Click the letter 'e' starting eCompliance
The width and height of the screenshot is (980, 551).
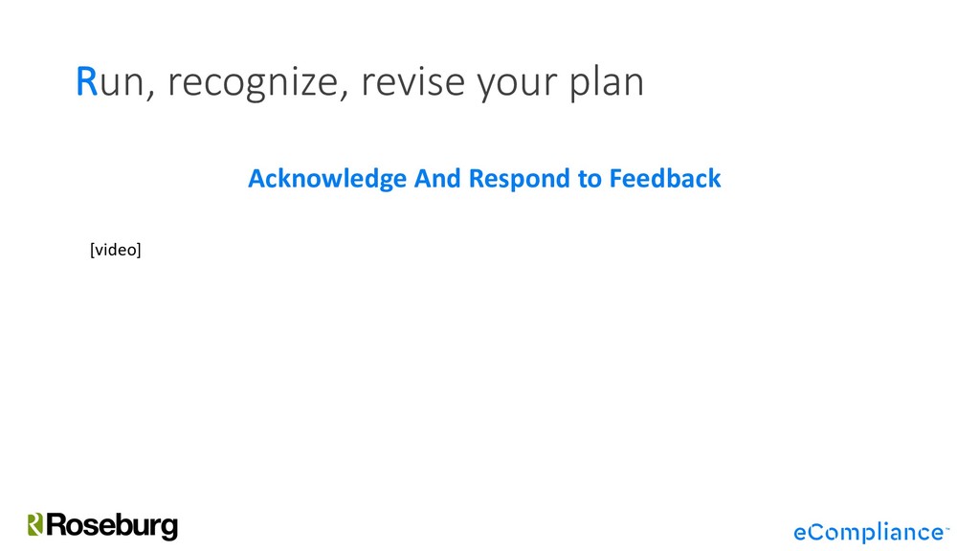(802, 532)
